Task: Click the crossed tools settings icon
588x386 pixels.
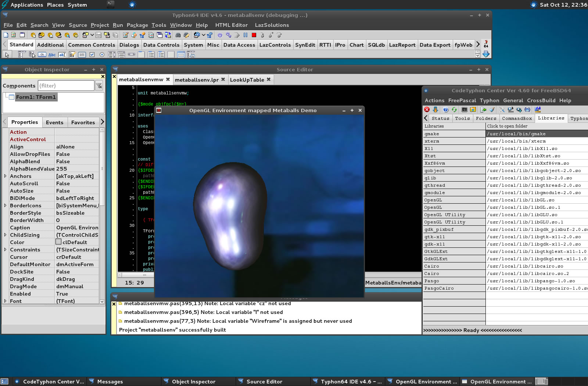Action: (502, 110)
